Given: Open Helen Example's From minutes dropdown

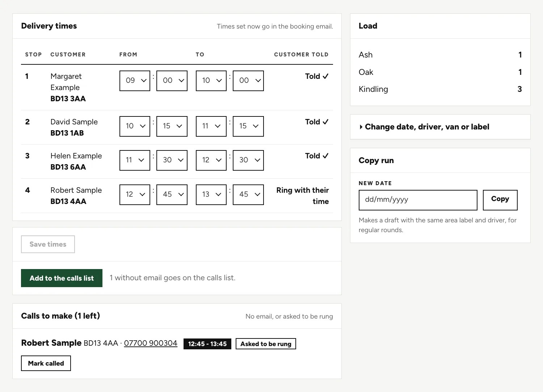Looking at the screenshot, I should tap(172, 160).
